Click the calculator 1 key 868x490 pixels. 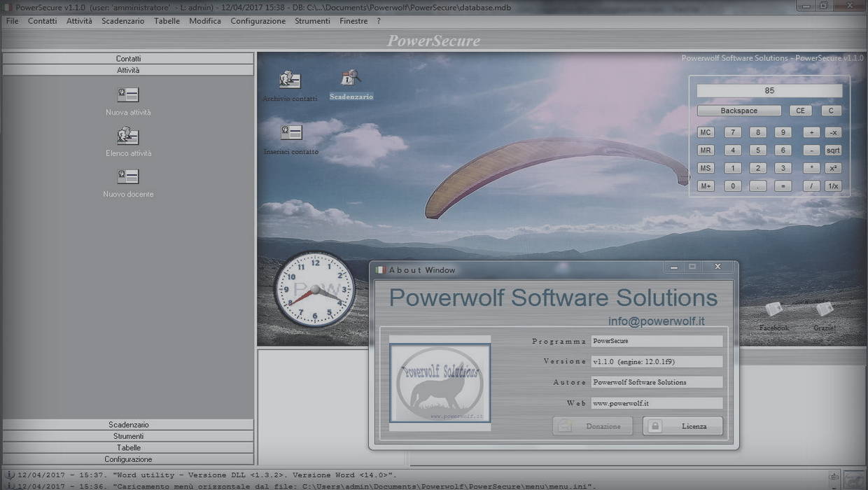tap(733, 168)
